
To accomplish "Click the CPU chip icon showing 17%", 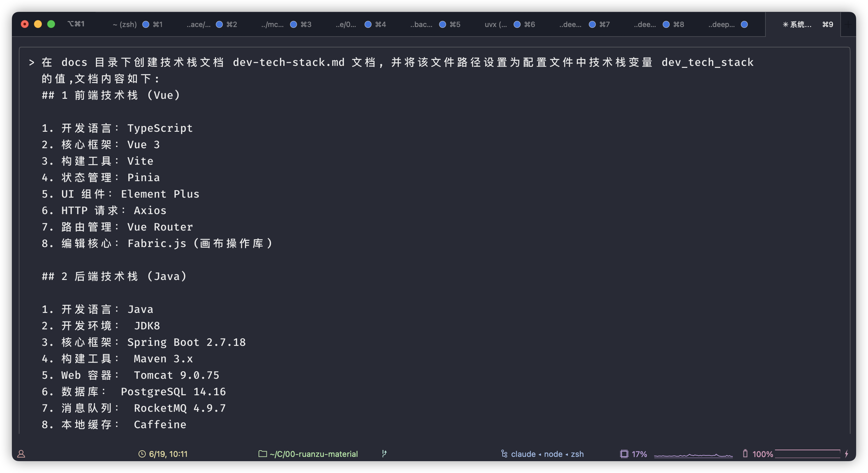I will click(x=624, y=454).
